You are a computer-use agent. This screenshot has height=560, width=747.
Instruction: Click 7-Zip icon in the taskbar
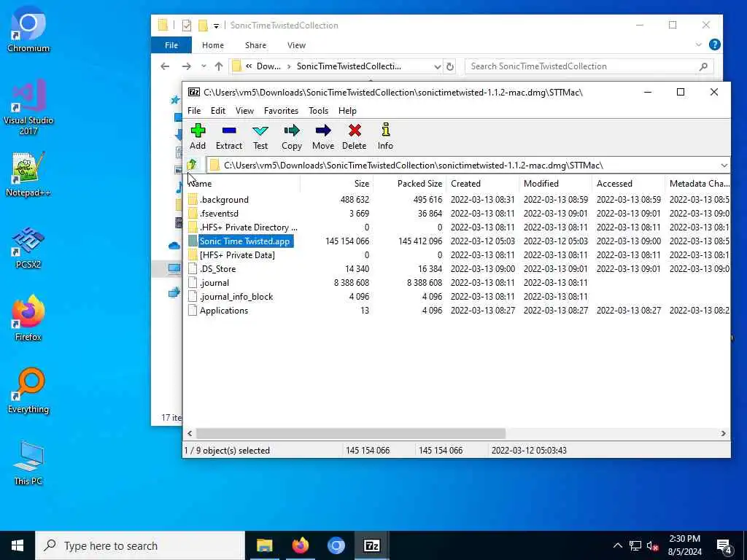pyautogui.click(x=371, y=545)
